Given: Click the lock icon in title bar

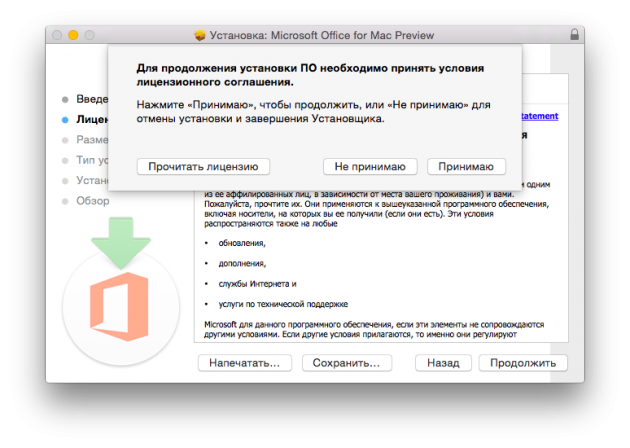Looking at the screenshot, I should point(575,34).
